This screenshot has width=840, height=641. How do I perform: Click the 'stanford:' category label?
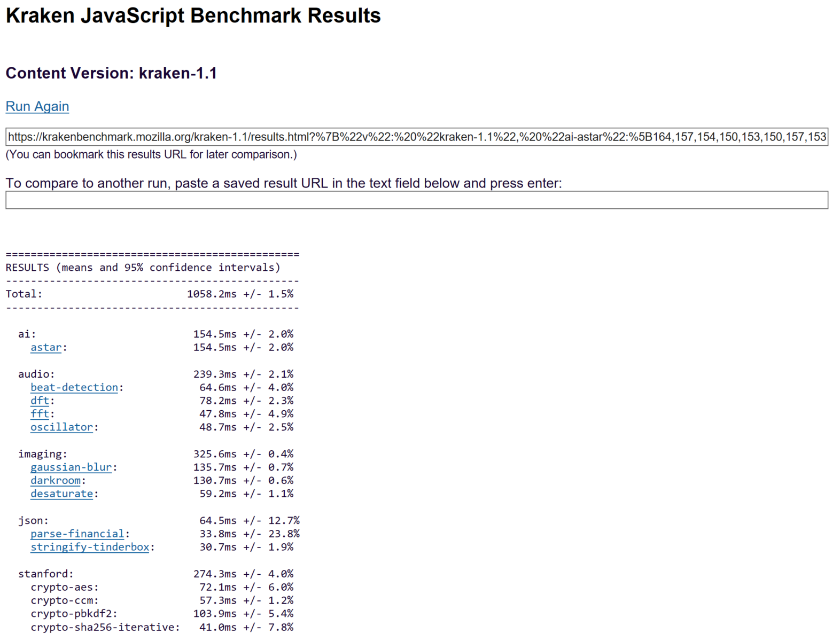click(x=46, y=574)
